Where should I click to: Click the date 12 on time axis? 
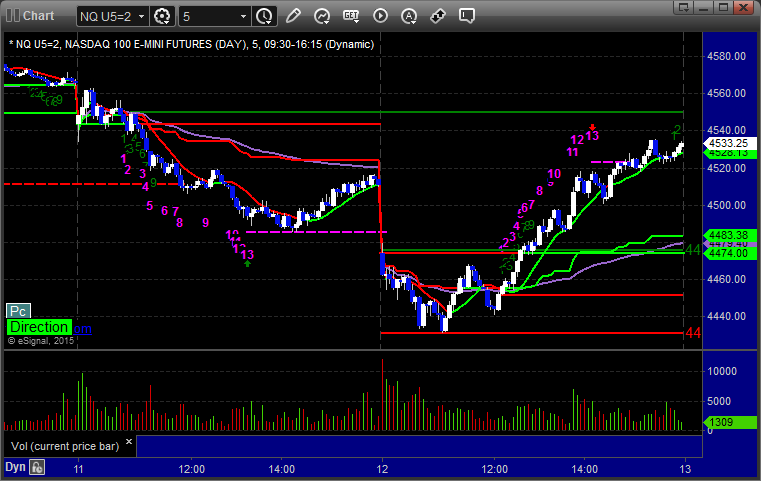click(382, 469)
